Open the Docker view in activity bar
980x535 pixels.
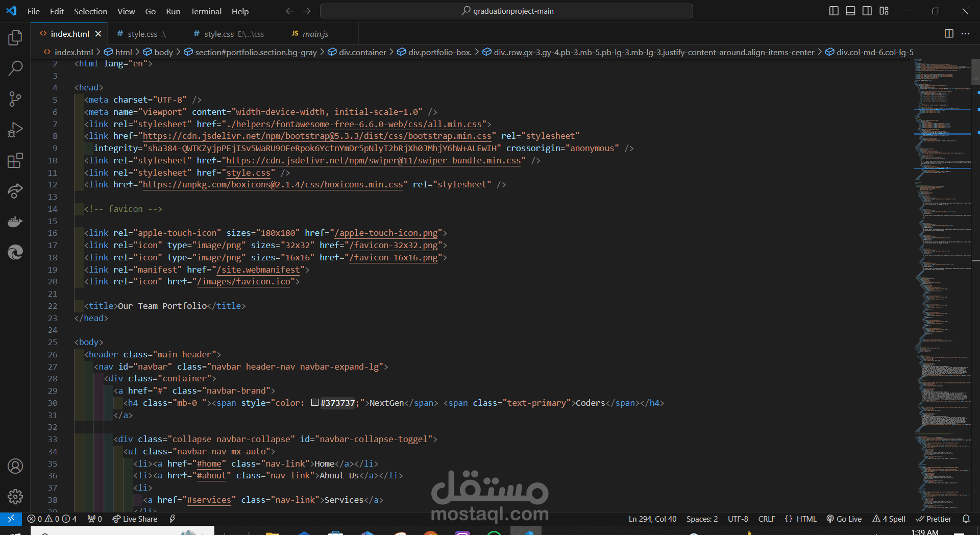(x=15, y=222)
